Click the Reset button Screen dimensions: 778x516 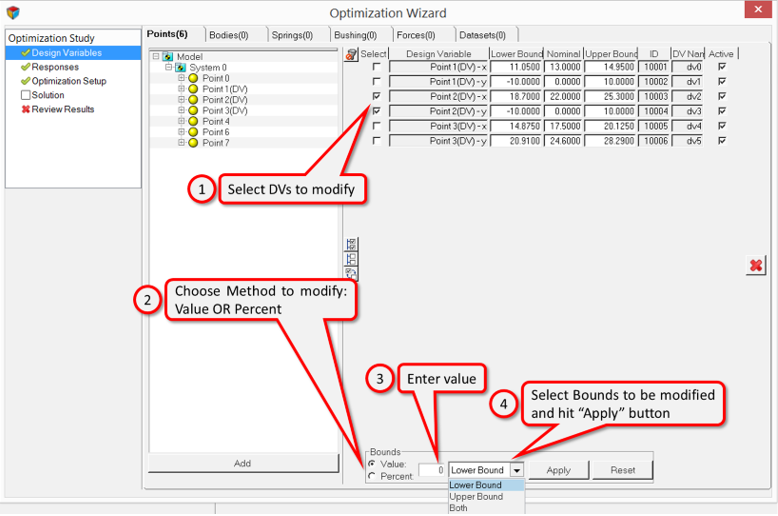point(623,470)
